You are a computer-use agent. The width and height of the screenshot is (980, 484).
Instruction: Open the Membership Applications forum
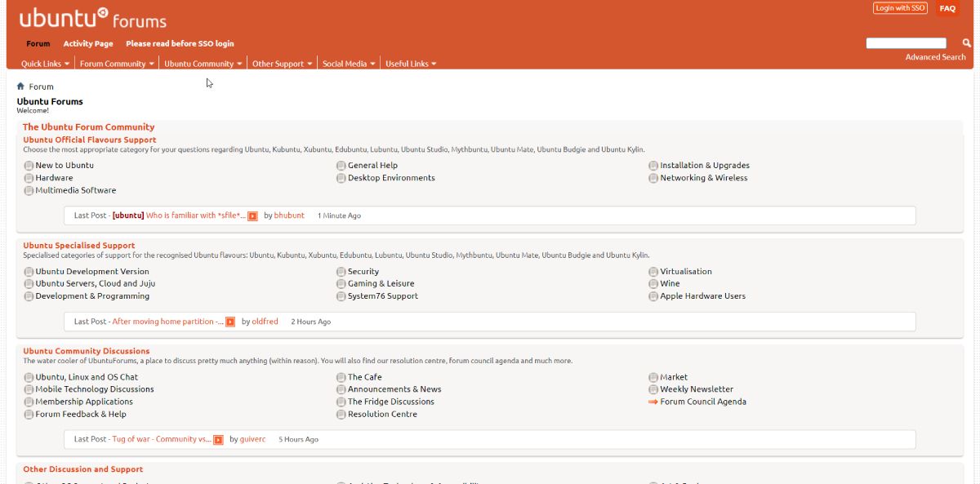click(x=84, y=402)
